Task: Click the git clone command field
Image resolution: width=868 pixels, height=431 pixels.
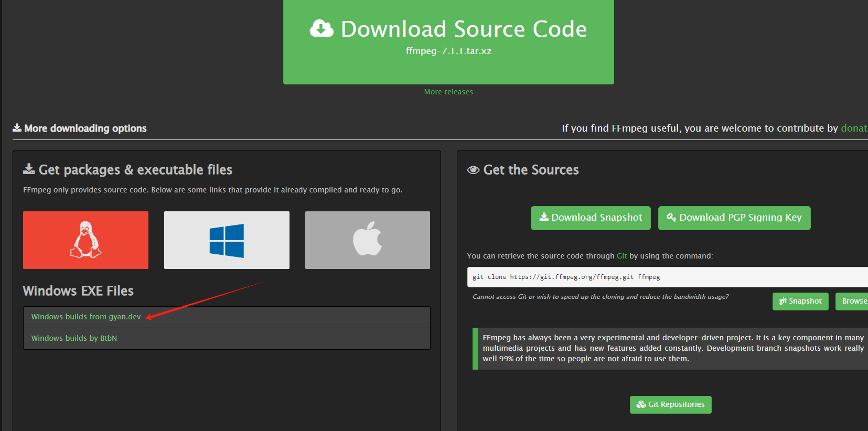Action: (x=667, y=277)
